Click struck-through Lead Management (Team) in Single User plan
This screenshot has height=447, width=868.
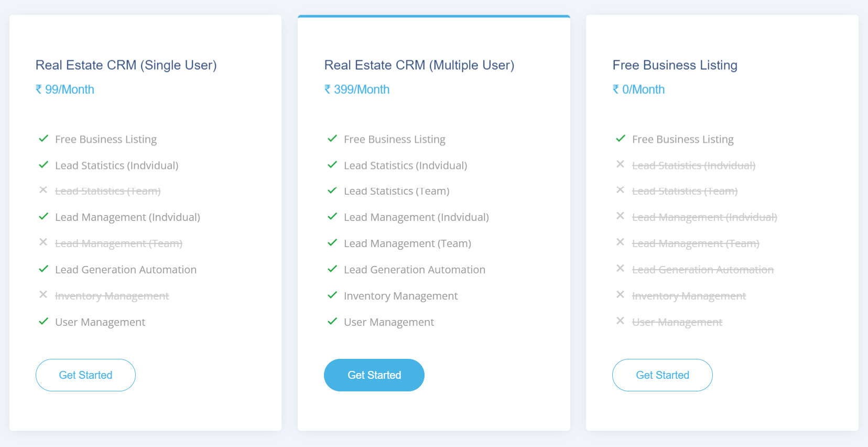pyautogui.click(x=118, y=243)
